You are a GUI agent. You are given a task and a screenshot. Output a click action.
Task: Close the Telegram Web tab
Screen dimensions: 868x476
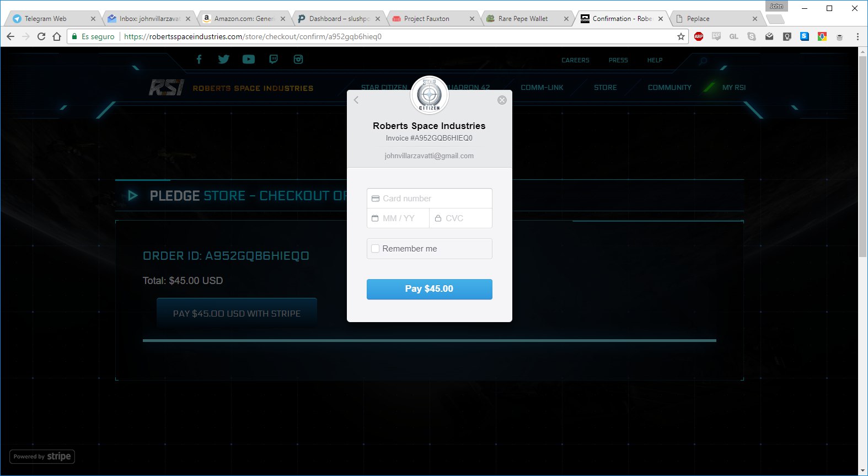pos(93,19)
